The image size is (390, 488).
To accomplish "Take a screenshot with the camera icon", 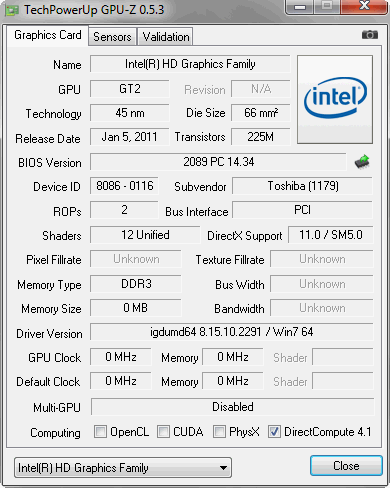I will (x=370, y=35).
